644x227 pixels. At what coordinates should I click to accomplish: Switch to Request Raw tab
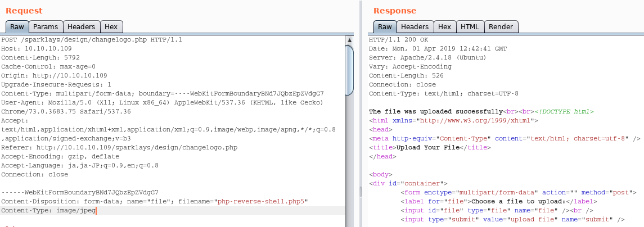(x=17, y=26)
